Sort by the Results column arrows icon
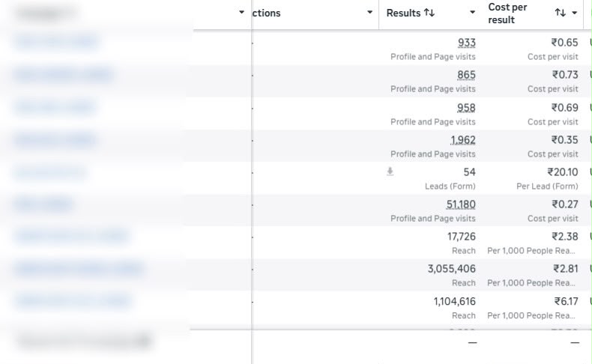Image resolution: width=592 pixels, height=364 pixels. 429,13
